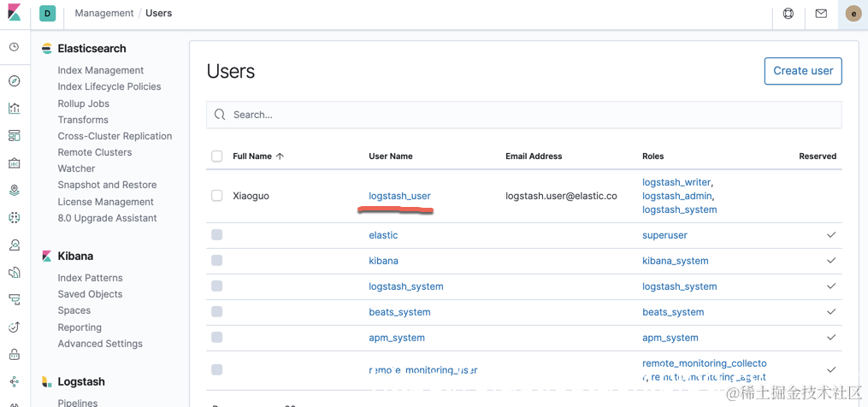Sort by User Name column header
The height and width of the screenshot is (407, 868).
click(391, 156)
